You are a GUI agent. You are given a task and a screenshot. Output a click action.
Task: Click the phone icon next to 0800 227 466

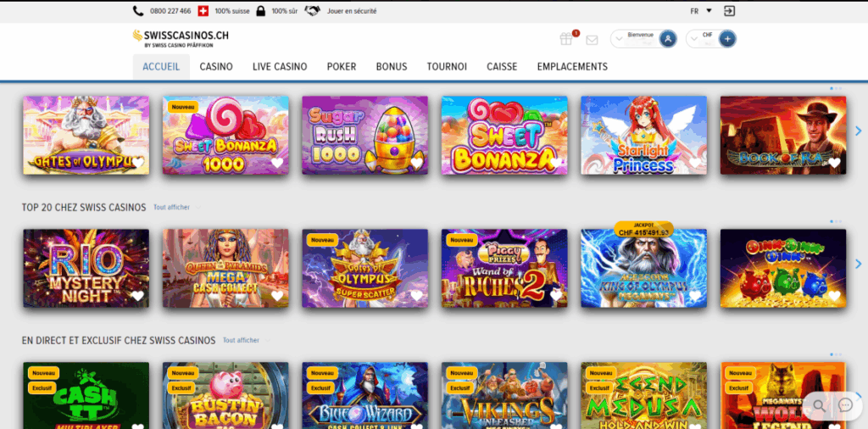coord(138,11)
